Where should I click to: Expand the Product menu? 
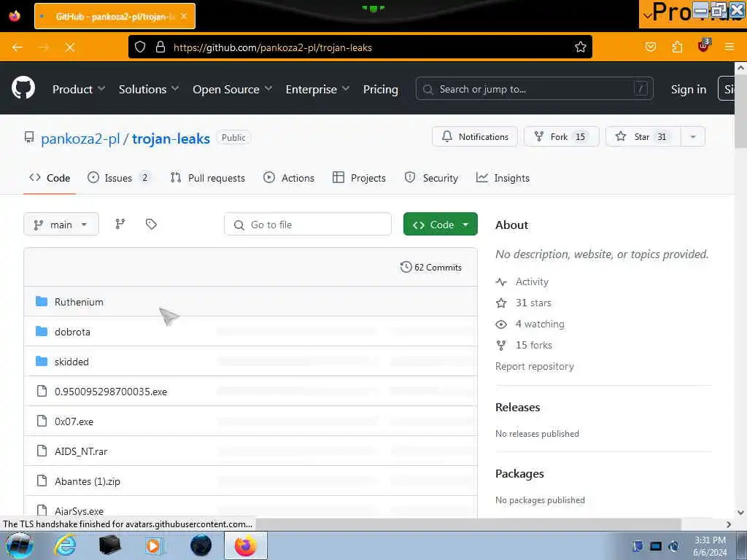[79, 89]
